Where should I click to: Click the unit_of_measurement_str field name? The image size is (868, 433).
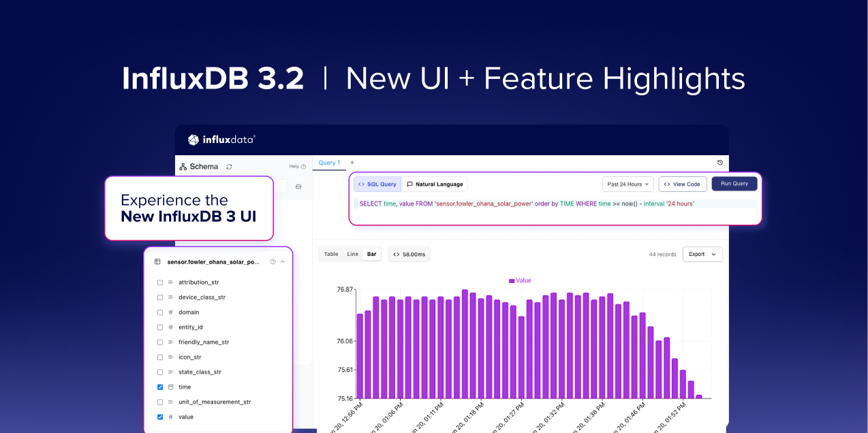click(x=215, y=402)
